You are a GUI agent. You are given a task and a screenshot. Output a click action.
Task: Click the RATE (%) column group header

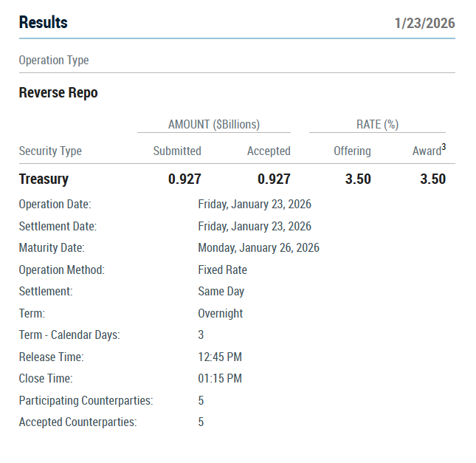pyautogui.click(x=377, y=124)
